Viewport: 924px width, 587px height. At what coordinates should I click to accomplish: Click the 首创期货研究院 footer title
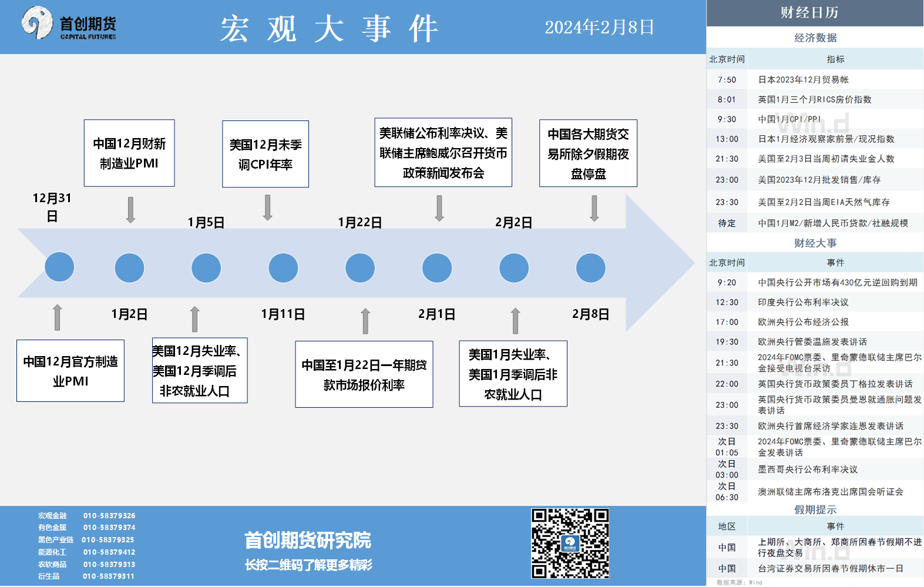point(308,540)
